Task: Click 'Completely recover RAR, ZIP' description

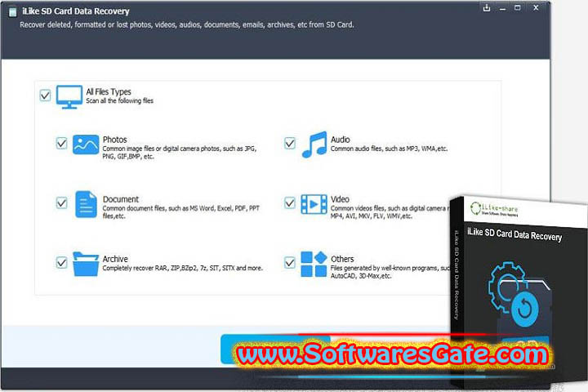Action: click(183, 268)
